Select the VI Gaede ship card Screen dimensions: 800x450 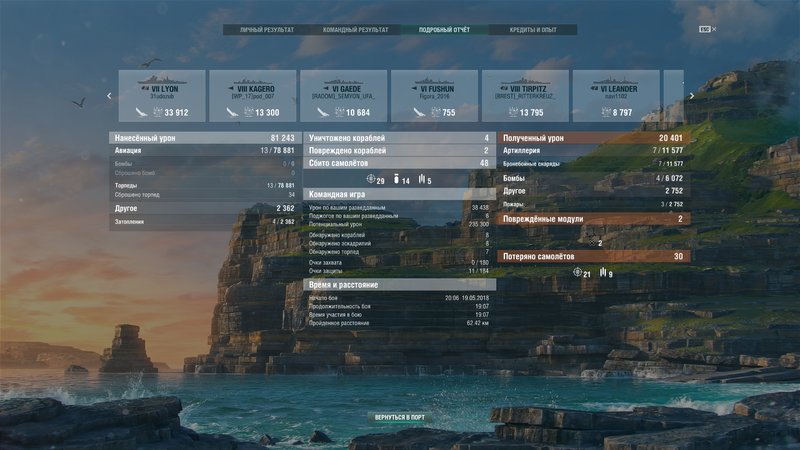(x=344, y=96)
